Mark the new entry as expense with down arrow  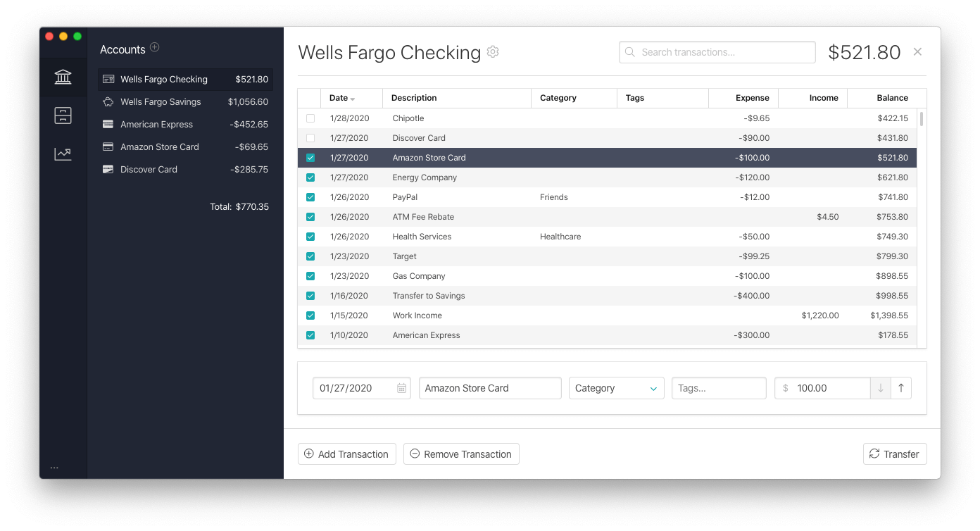(x=880, y=388)
